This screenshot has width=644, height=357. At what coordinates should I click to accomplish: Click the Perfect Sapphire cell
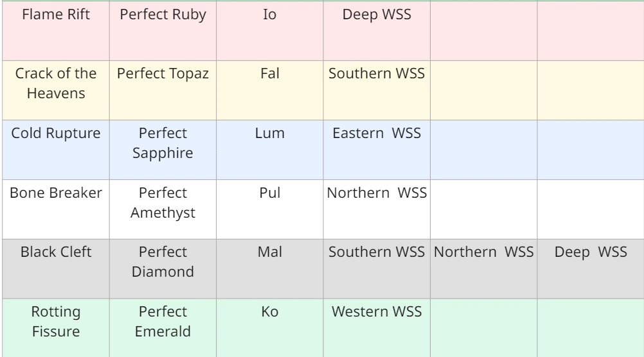(x=163, y=141)
